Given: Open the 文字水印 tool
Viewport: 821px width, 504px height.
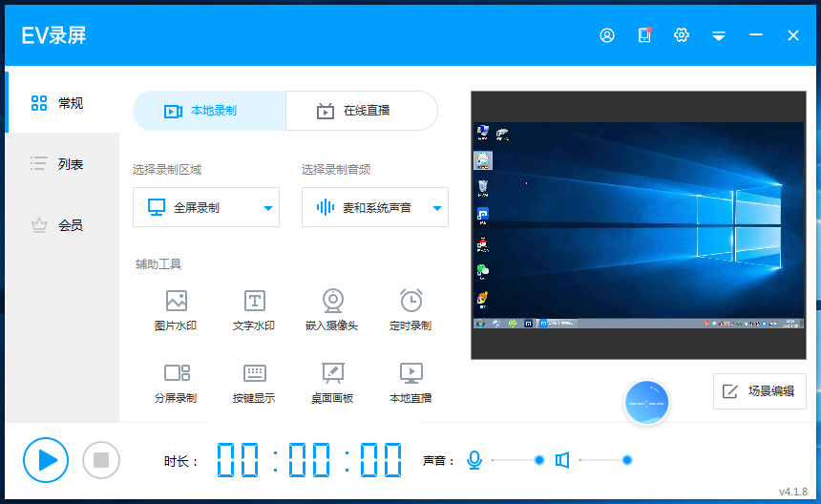Looking at the screenshot, I should tap(254, 310).
